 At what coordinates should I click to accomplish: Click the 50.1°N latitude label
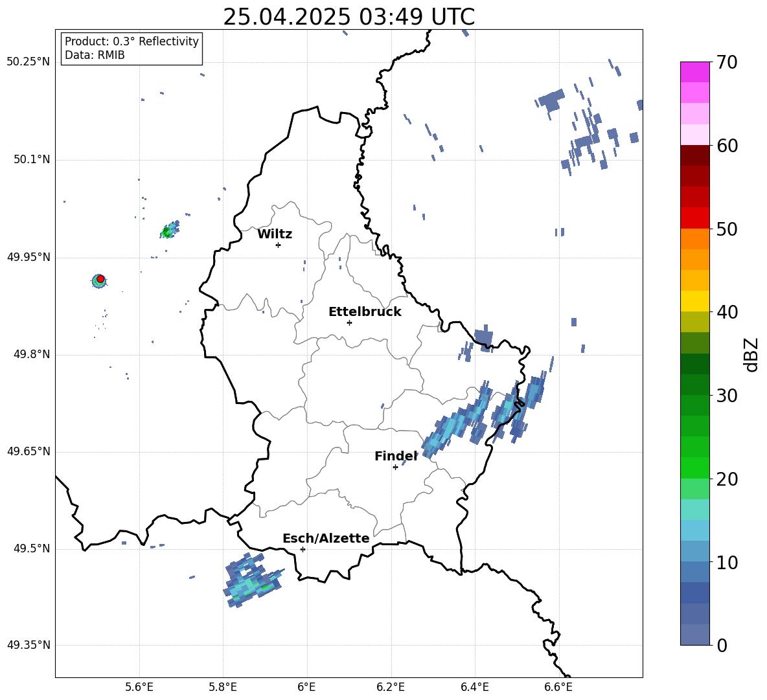pyautogui.click(x=31, y=160)
